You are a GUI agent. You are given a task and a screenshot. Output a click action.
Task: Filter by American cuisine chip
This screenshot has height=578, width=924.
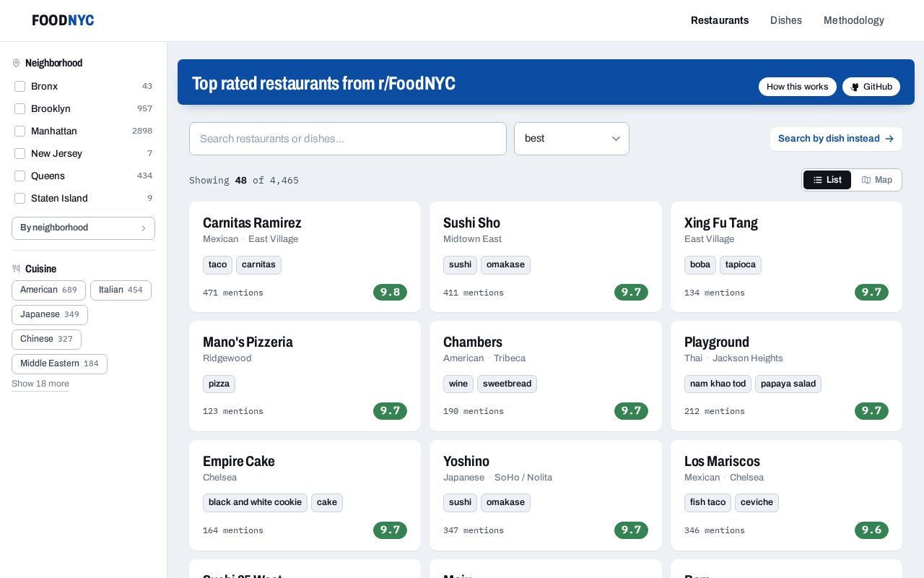[x=48, y=290]
